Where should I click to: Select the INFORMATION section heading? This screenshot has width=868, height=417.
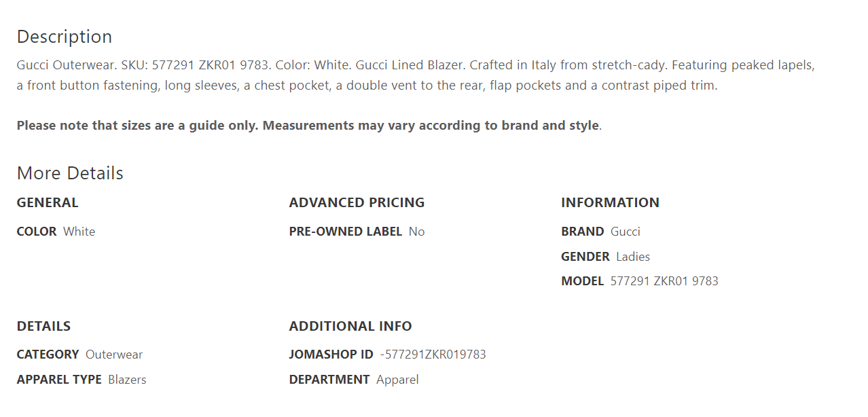(x=610, y=202)
